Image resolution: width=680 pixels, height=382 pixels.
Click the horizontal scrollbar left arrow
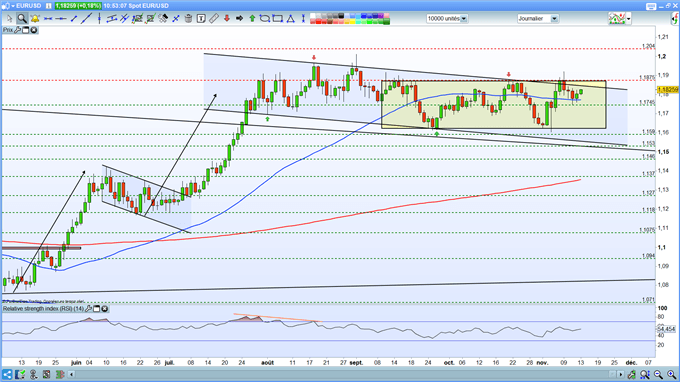pos(72,374)
